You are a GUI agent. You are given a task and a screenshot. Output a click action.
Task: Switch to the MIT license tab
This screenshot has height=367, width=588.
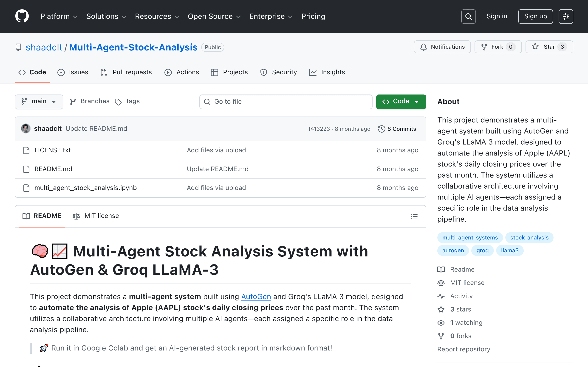click(96, 216)
